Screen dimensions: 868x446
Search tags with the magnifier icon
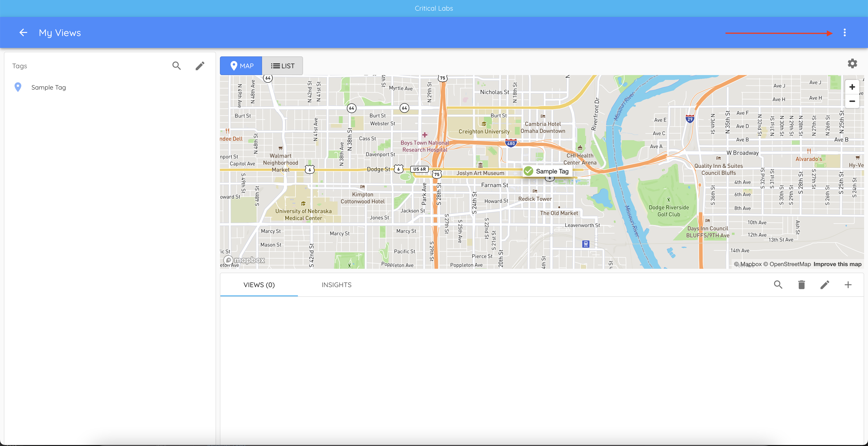click(177, 66)
